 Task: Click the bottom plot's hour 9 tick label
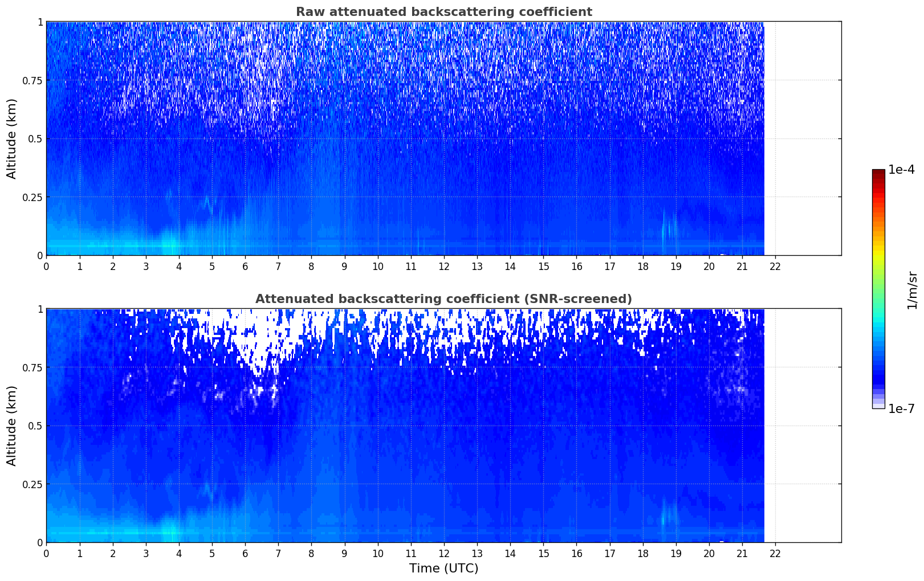tap(344, 553)
